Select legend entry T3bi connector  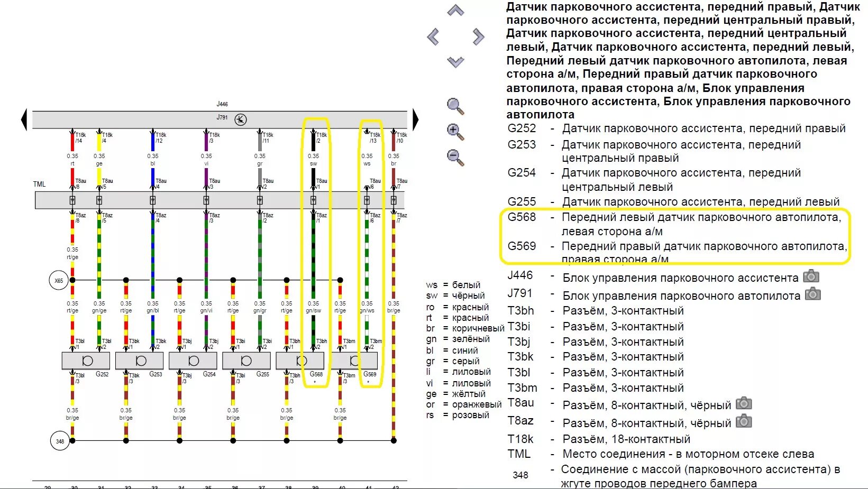pyautogui.click(x=596, y=327)
